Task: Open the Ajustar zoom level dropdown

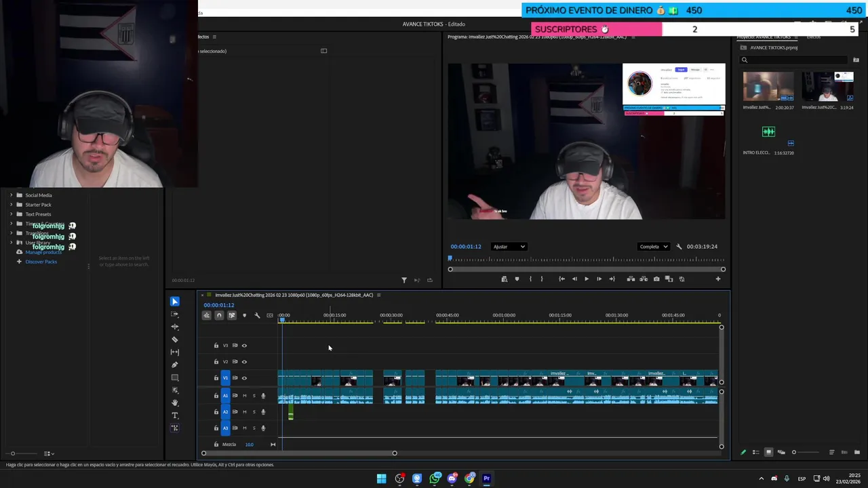Action: [x=509, y=247]
